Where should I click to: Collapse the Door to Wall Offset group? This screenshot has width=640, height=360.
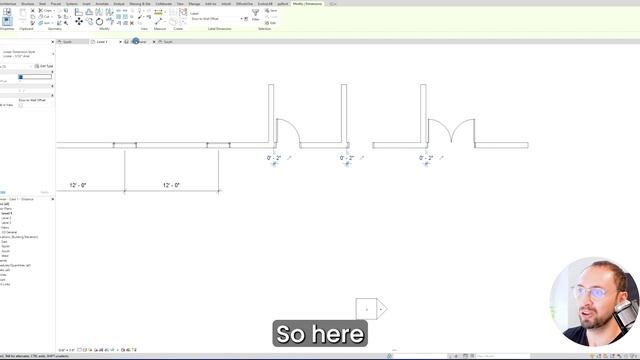click(52, 95)
